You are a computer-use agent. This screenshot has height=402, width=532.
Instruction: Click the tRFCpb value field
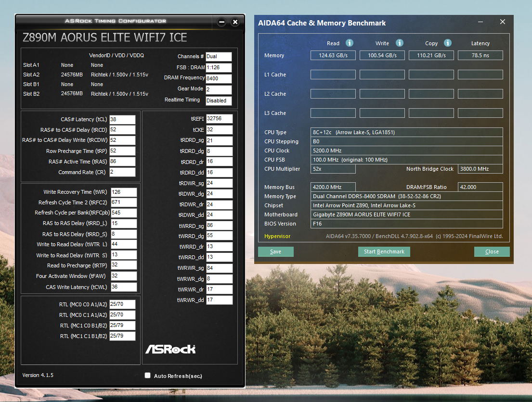tap(124, 213)
